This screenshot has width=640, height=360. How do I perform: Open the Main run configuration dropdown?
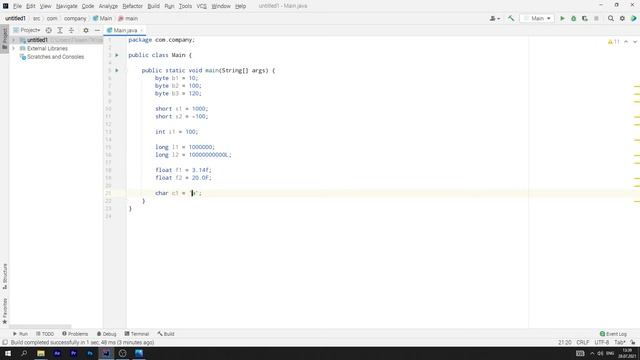538,18
